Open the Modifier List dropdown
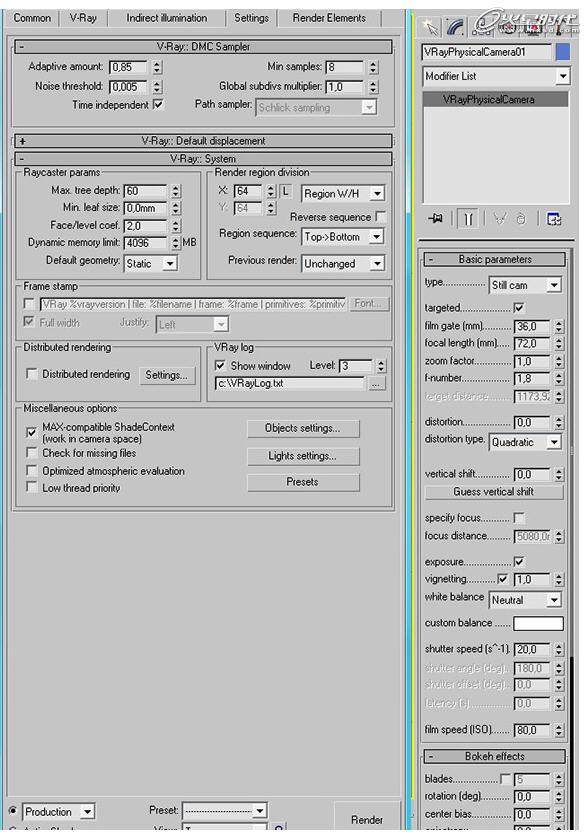Image resolution: width=586 pixels, height=836 pixels. (x=496, y=76)
